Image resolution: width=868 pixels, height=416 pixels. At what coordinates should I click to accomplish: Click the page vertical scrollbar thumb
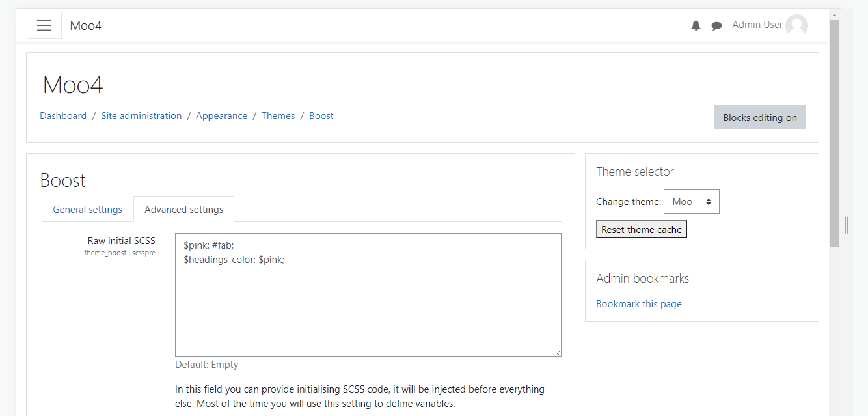tap(834, 133)
